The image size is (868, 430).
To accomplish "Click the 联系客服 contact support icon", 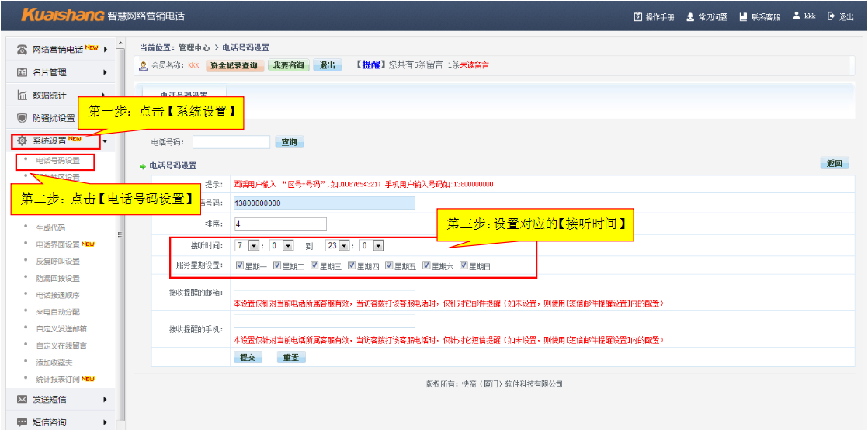I will (x=743, y=16).
